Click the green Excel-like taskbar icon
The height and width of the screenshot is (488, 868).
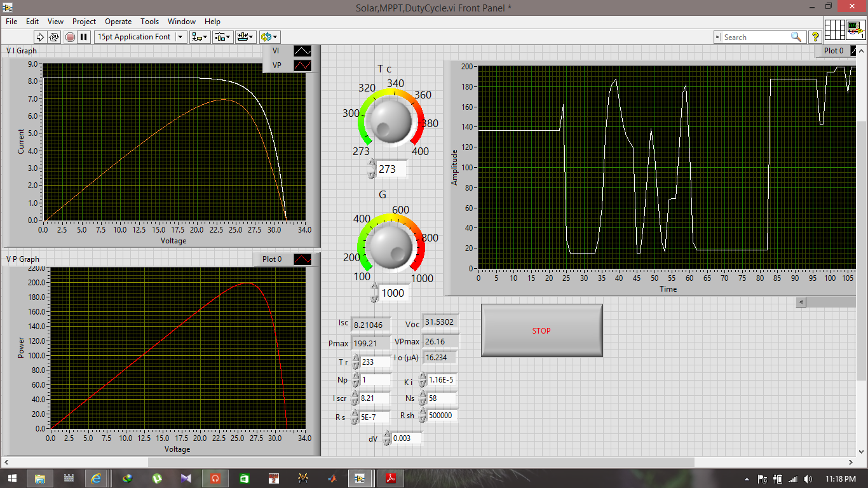(245, 478)
